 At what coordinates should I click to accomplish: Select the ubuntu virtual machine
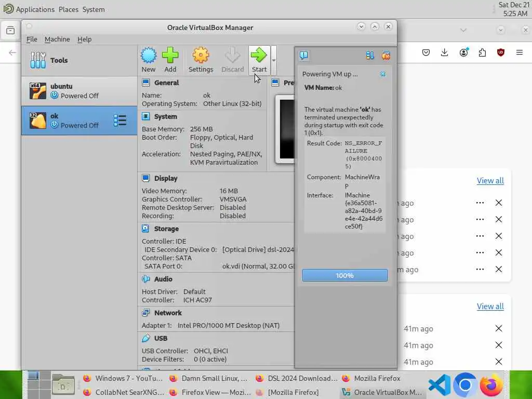coord(79,91)
